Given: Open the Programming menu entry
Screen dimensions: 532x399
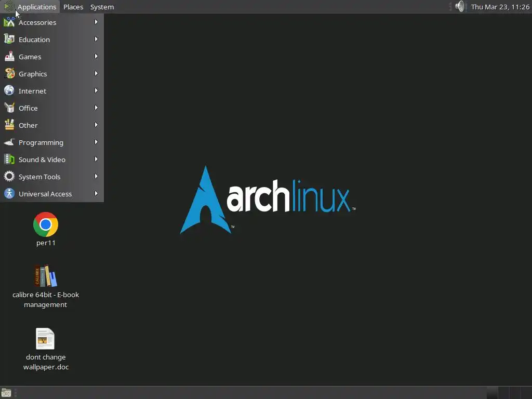Looking at the screenshot, I should (x=52, y=142).
